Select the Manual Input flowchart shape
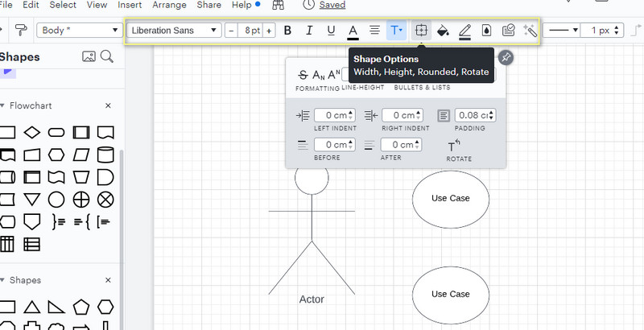 pyautogui.click(x=32, y=155)
